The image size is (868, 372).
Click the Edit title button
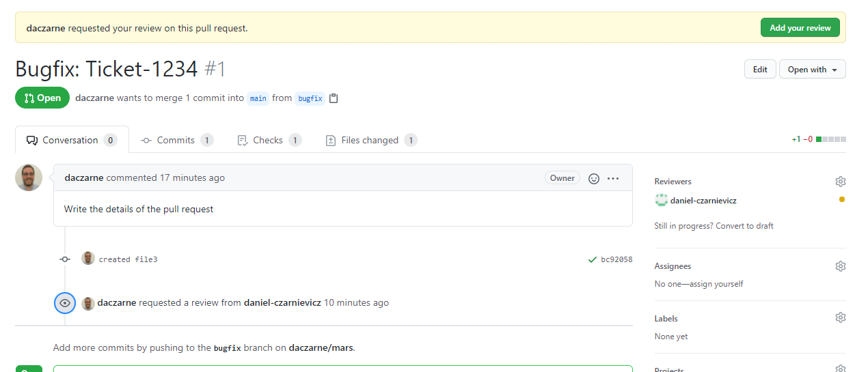pyautogui.click(x=760, y=70)
